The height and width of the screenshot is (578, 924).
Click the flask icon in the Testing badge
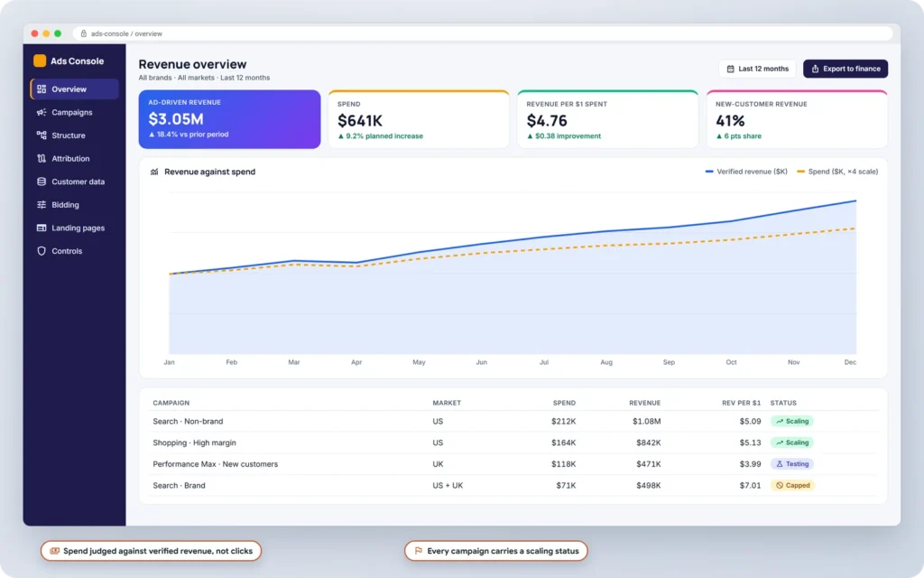pos(780,464)
